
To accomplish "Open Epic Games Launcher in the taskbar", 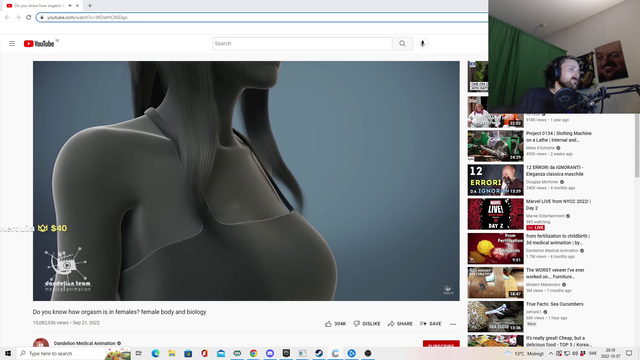I will [x=286, y=353].
